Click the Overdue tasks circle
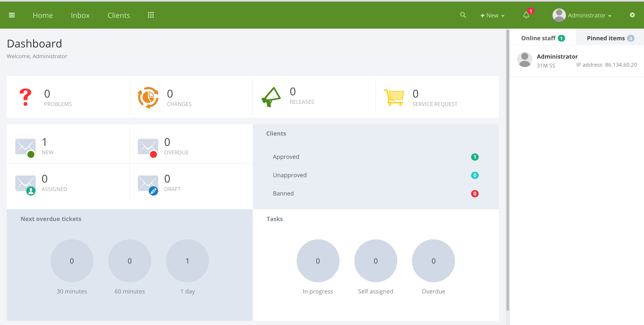This screenshot has height=325, width=644. pos(433,261)
